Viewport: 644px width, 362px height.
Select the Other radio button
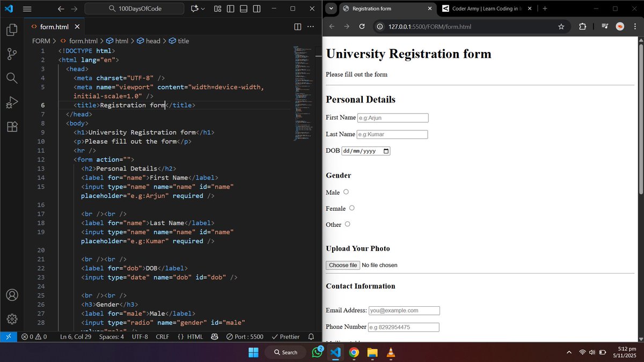(348, 224)
